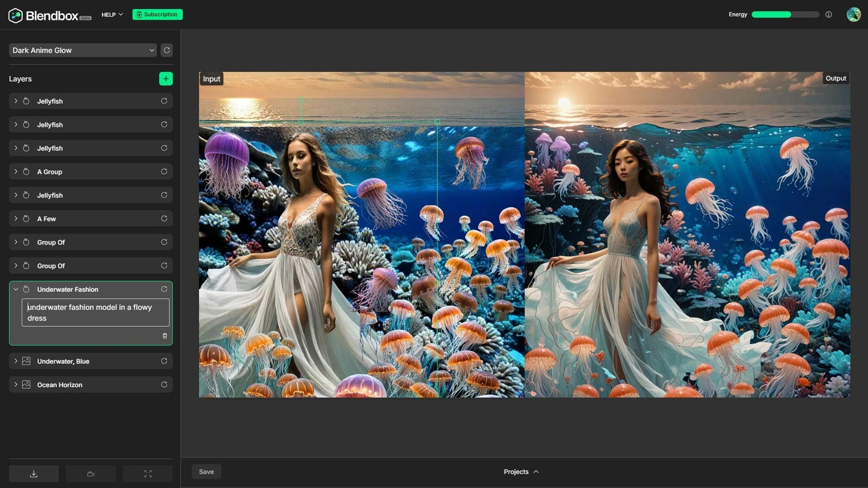The image size is (868, 488).
Task: Select the camera icon in the bottom toolbar
Action: pyautogui.click(x=90, y=473)
